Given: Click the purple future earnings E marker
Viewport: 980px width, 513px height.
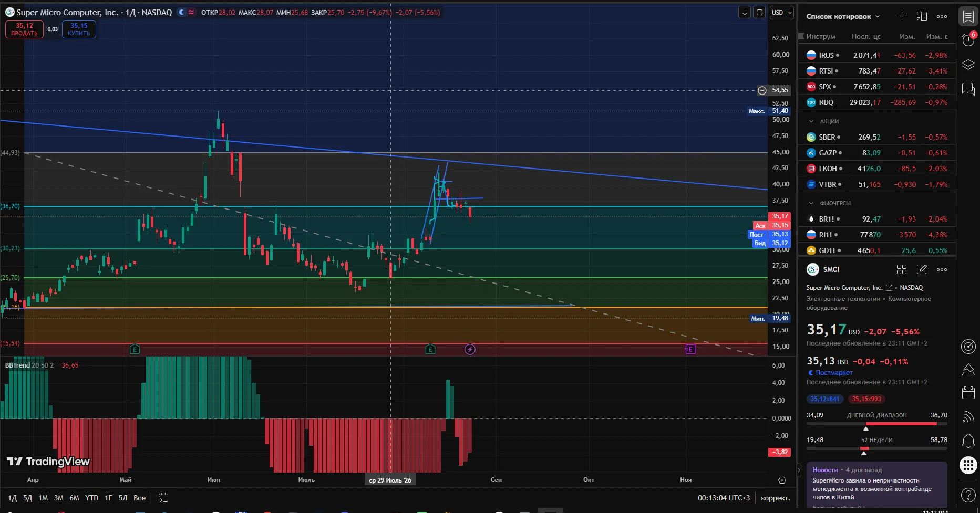Looking at the screenshot, I should click(x=690, y=349).
